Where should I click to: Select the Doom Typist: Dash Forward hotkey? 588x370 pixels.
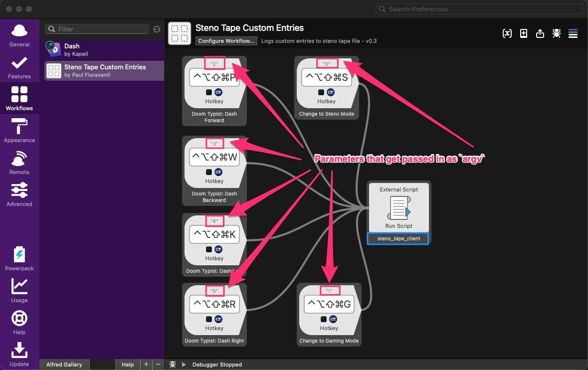point(214,91)
